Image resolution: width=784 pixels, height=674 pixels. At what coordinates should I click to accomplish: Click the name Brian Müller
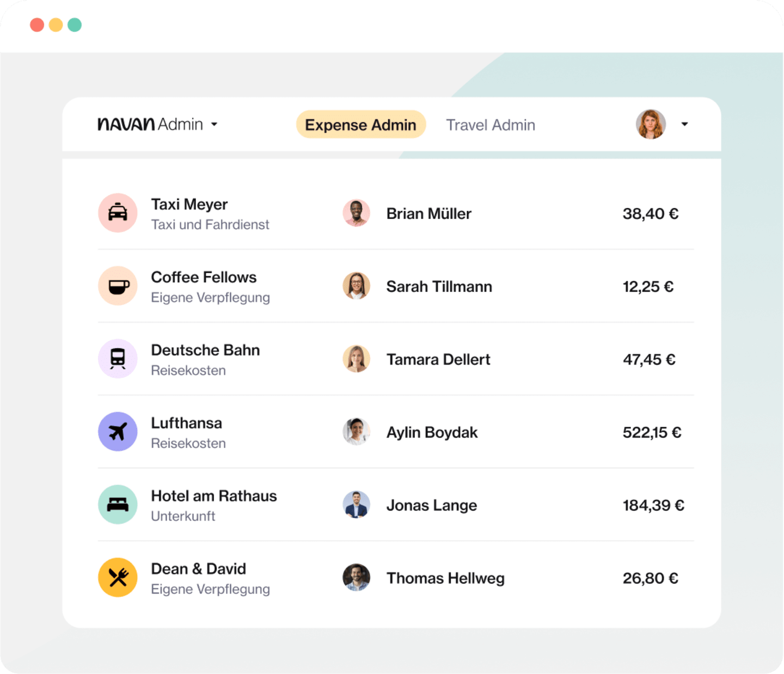point(429,213)
